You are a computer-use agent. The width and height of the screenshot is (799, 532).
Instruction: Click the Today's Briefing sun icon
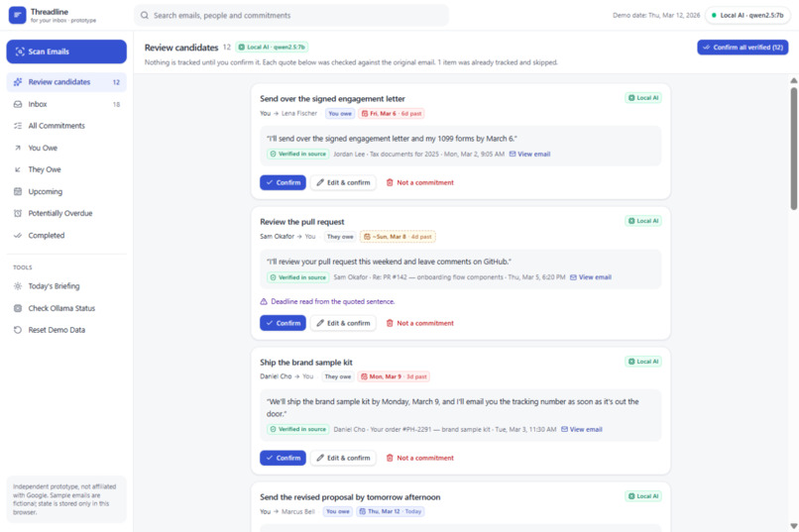tap(18, 286)
